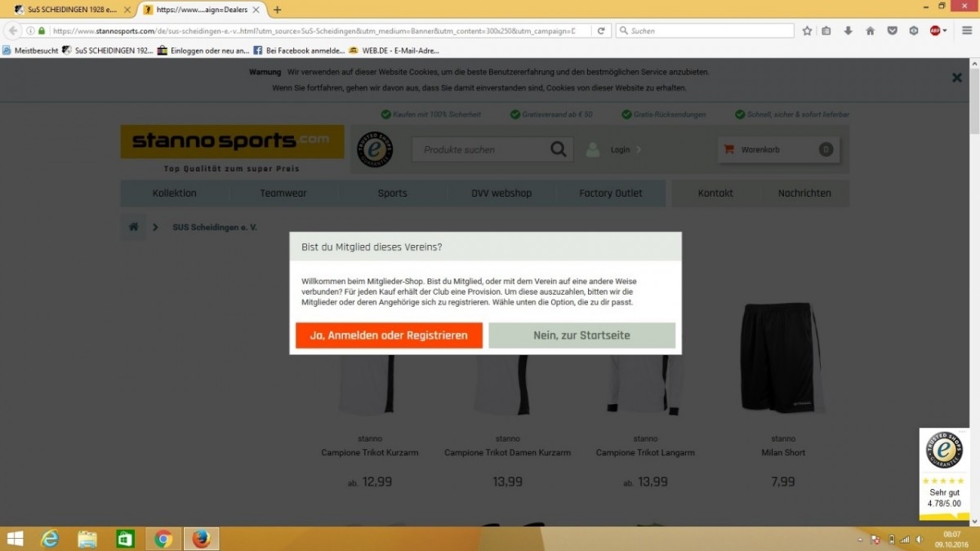Open a new browser tab
The height and width of the screenshot is (551, 980).
coord(277,10)
